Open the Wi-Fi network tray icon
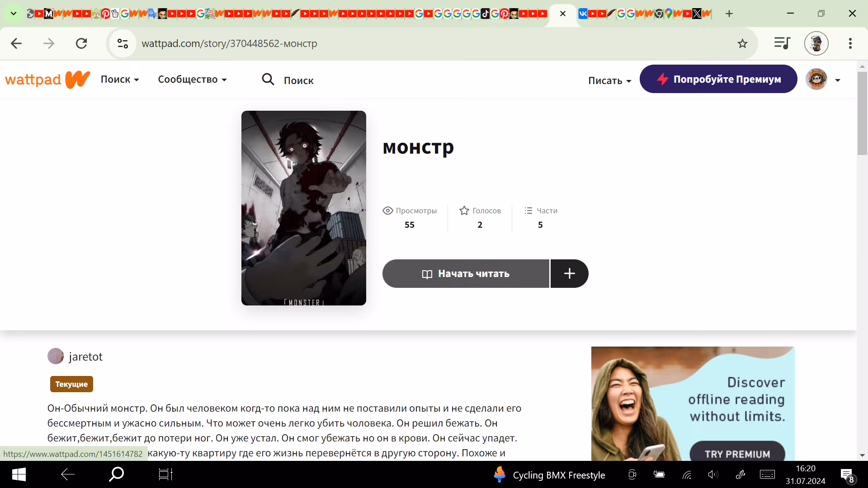Image resolution: width=868 pixels, height=488 pixels. tap(687, 474)
